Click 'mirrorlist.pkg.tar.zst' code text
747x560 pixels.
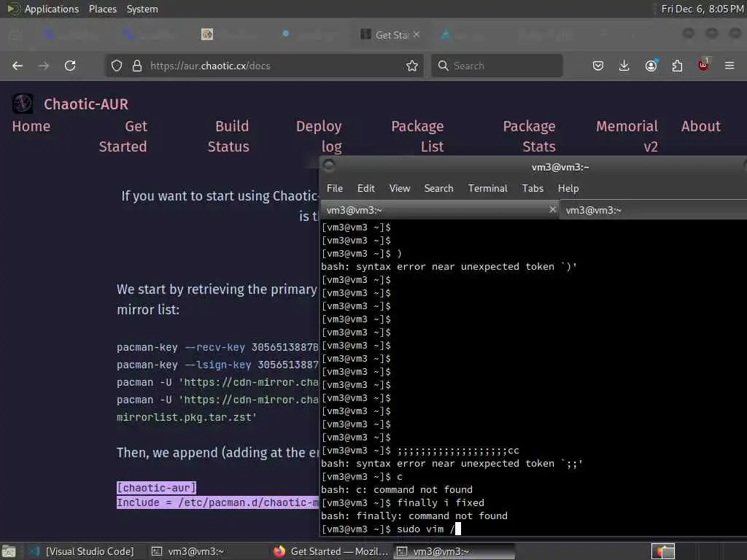pos(187,417)
